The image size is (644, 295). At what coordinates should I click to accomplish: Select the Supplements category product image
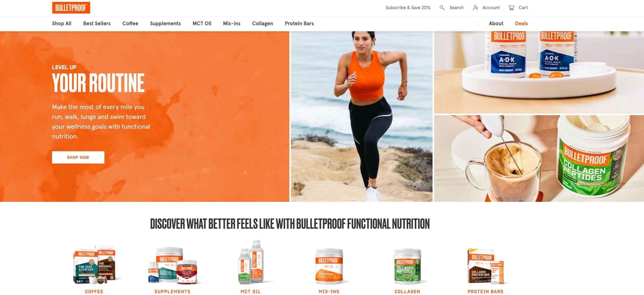(x=173, y=265)
